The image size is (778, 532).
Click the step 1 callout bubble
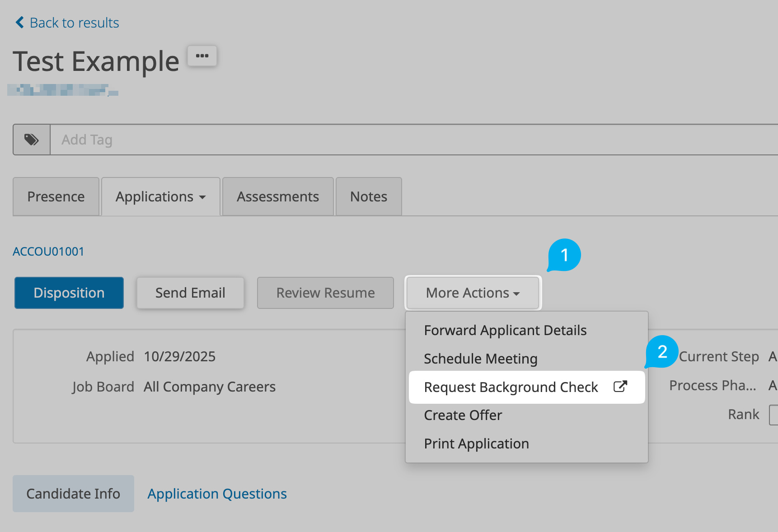(564, 255)
